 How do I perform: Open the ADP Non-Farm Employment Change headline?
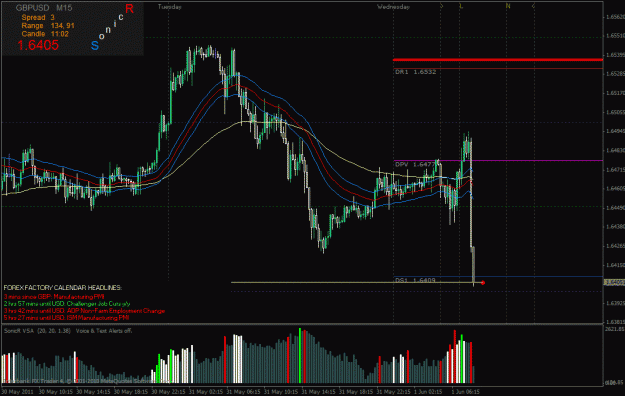click(x=84, y=311)
